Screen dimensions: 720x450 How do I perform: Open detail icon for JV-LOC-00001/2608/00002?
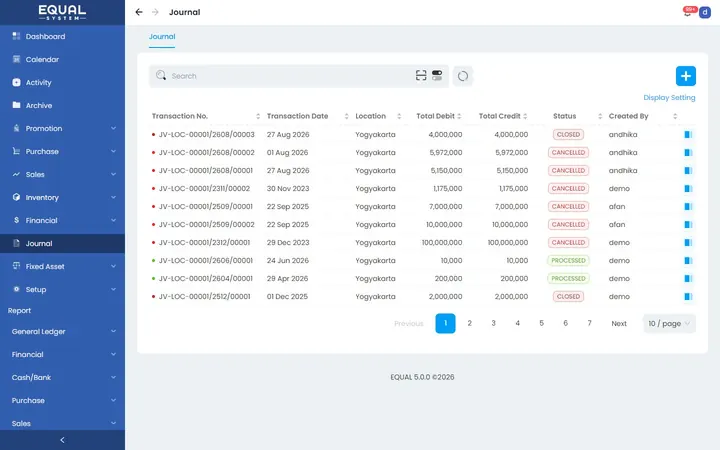pos(688,152)
